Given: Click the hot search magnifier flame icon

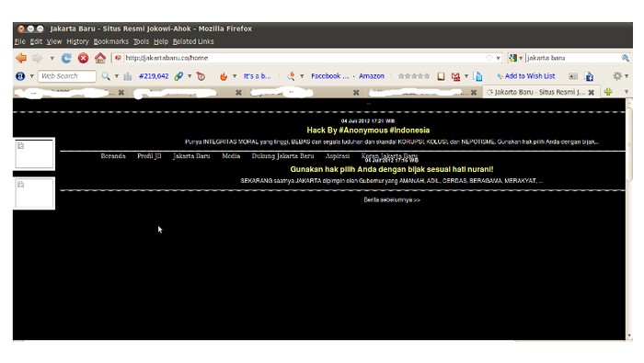Looking at the screenshot, I should click(291, 76).
